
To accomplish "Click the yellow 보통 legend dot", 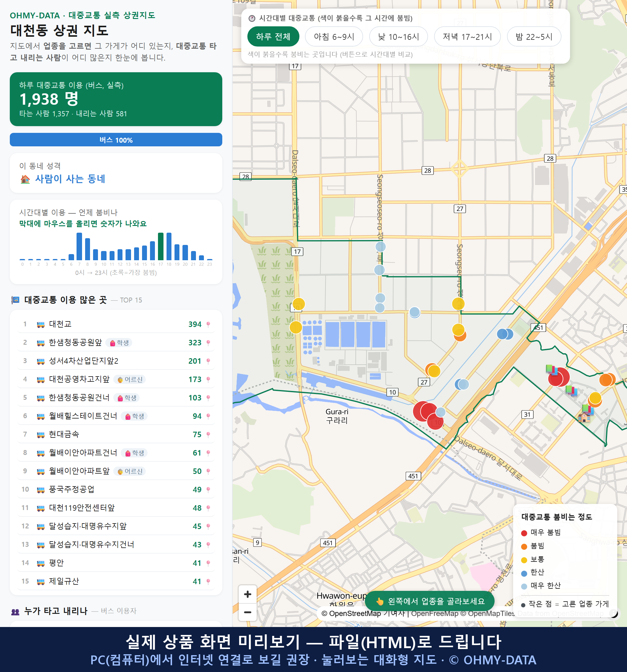I will point(524,560).
